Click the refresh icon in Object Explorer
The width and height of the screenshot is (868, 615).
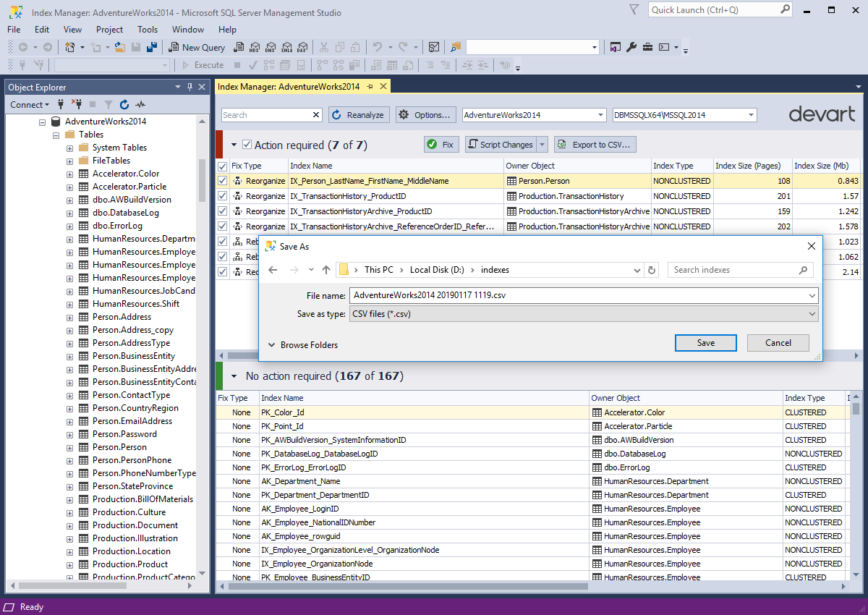124,105
